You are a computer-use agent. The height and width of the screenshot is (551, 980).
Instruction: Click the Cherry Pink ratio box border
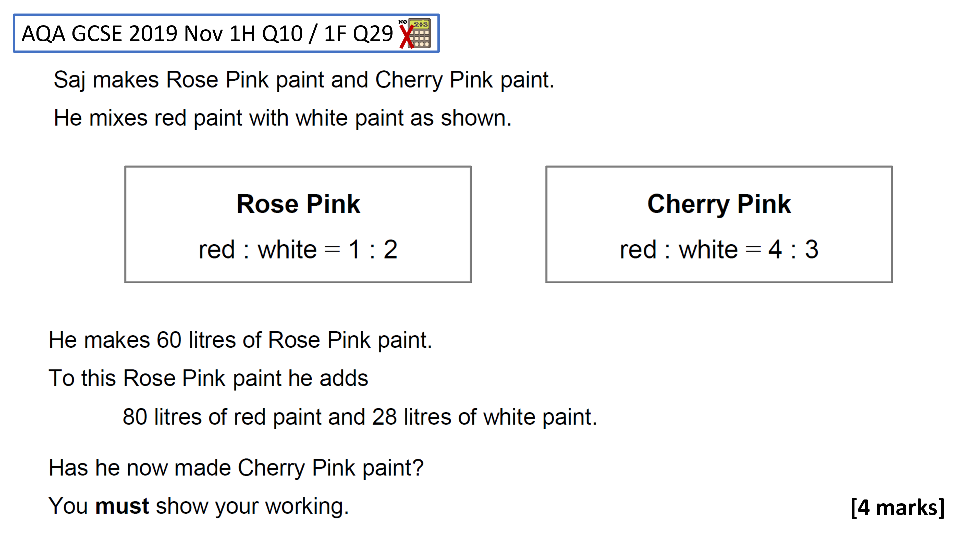(x=719, y=167)
